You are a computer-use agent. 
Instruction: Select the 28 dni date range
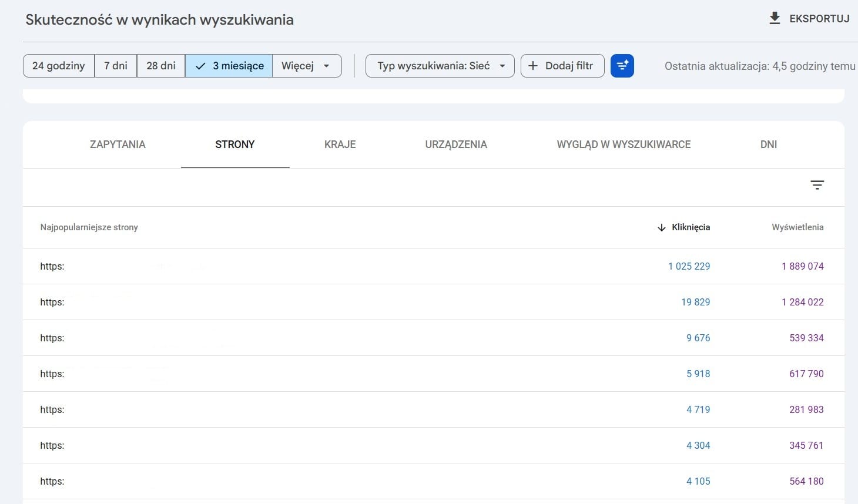[x=161, y=66]
